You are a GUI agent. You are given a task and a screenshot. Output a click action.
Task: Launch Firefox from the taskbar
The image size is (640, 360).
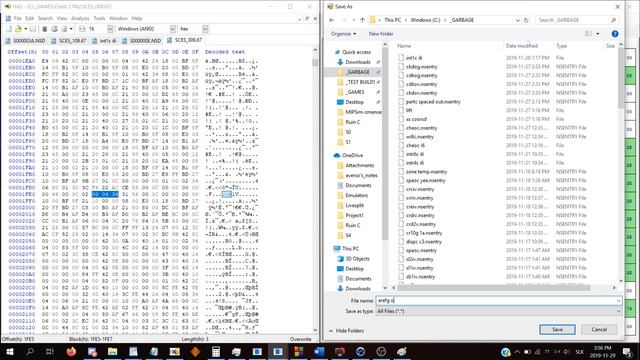[71, 351]
